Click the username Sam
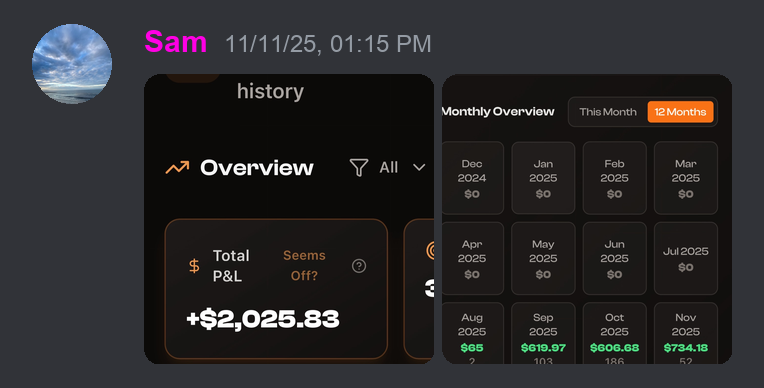Viewport: 764px width, 388px height. pyautogui.click(x=176, y=42)
